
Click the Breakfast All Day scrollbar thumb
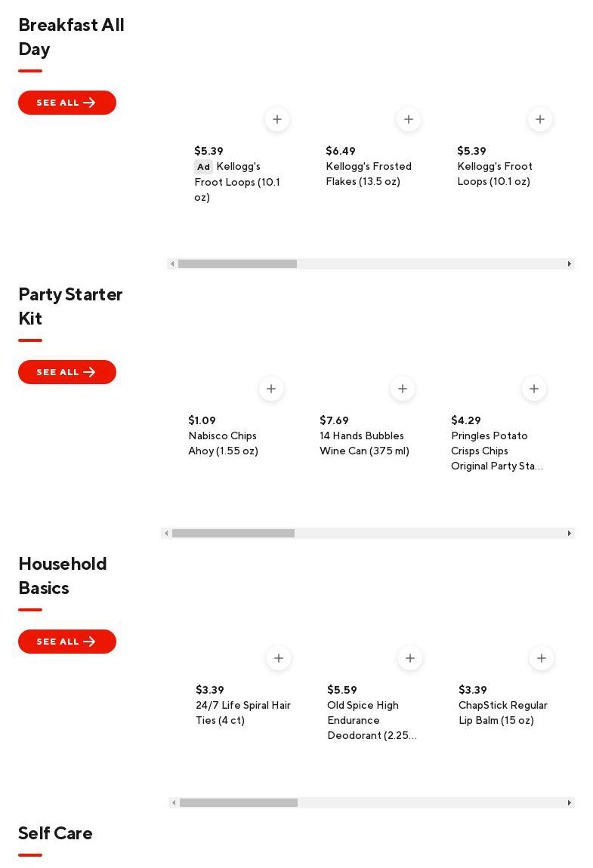(237, 264)
